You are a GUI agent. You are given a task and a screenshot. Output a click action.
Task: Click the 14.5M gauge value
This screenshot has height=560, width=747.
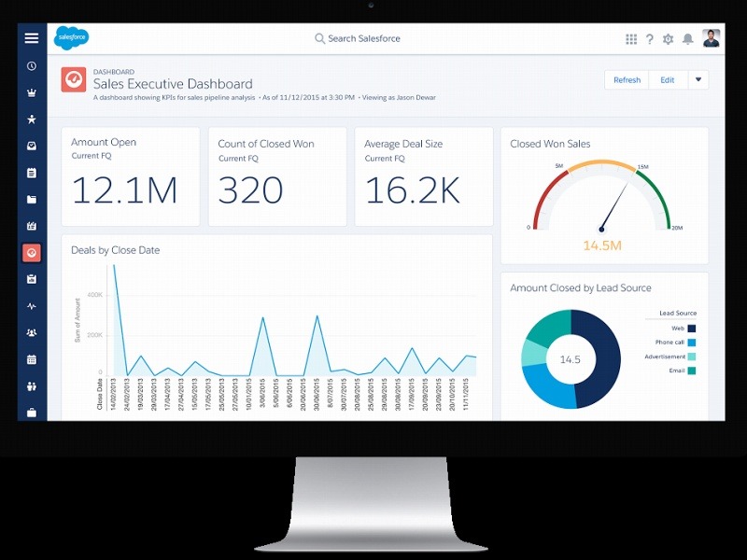point(602,245)
